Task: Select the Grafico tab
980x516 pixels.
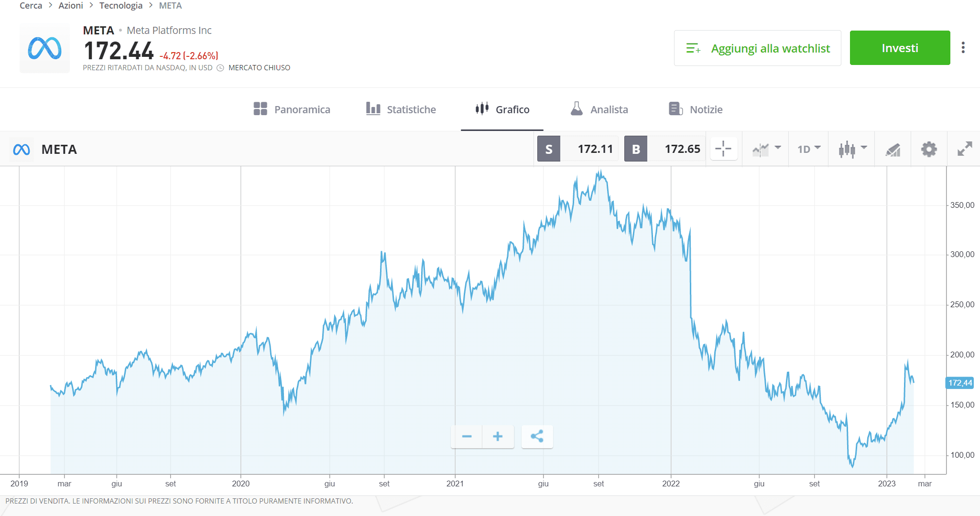Action: pos(502,109)
